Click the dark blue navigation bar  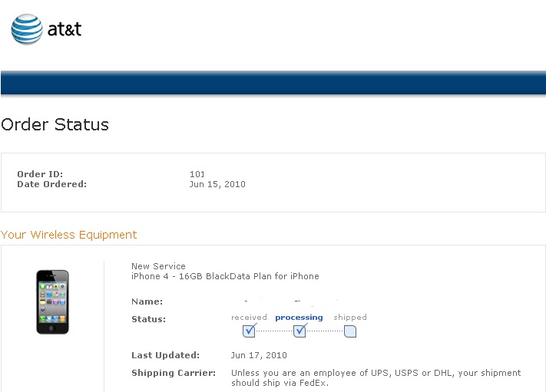tap(273, 82)
